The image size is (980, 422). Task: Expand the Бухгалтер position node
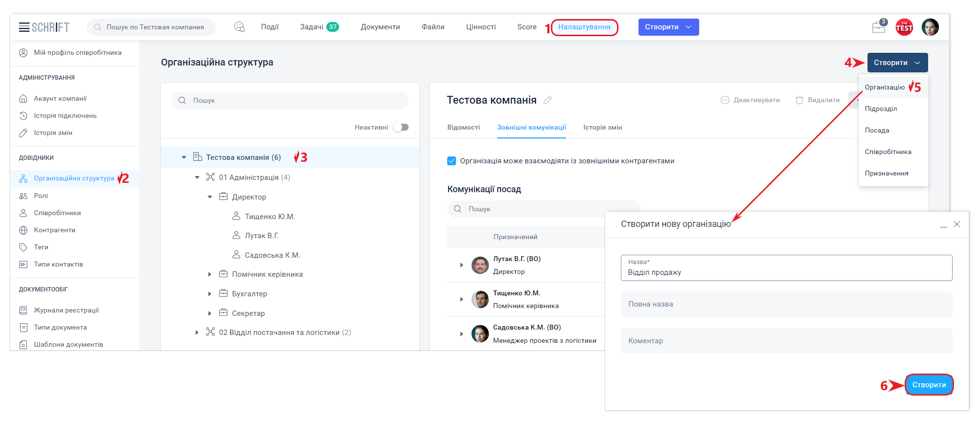point(210,294)
